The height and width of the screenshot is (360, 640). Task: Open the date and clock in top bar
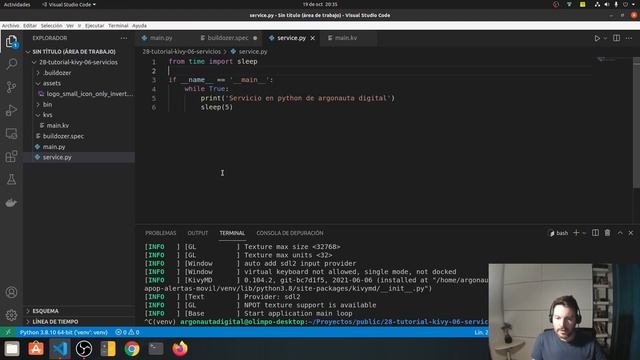coord(320,4)
